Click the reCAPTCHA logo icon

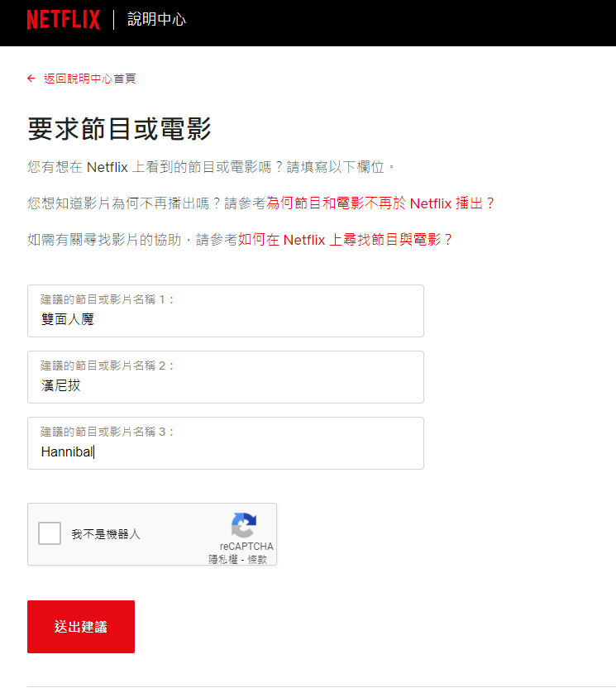[x=244, y=525]
